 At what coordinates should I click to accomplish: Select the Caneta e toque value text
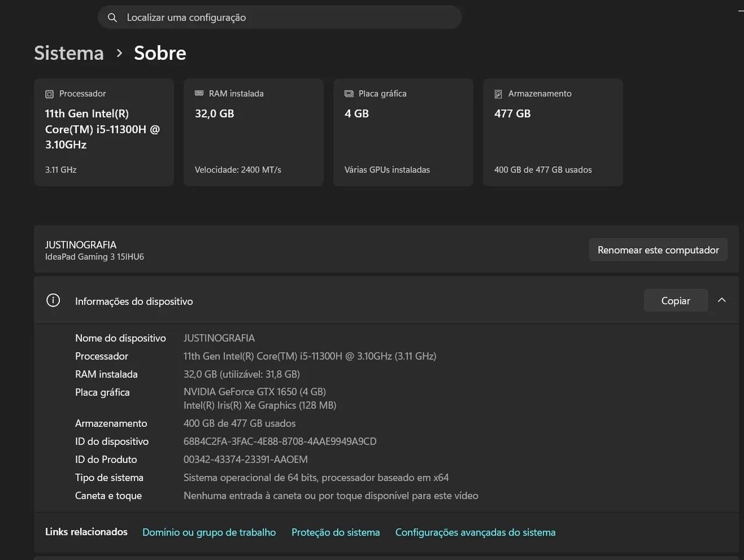331,496
